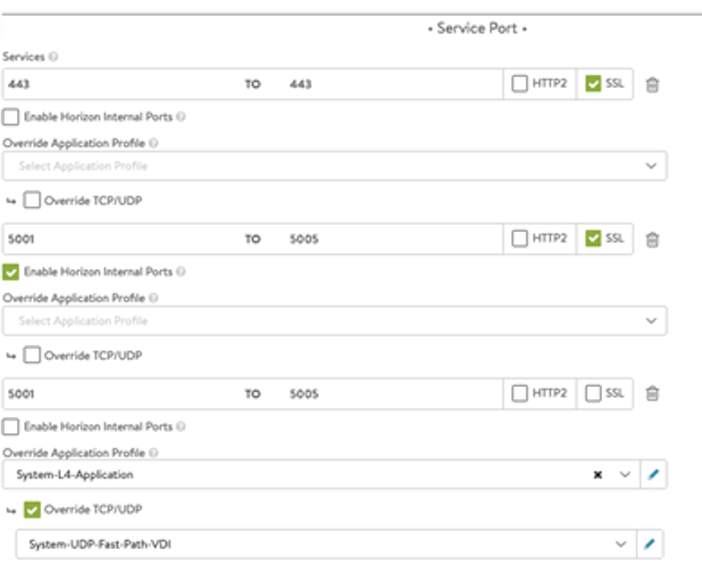Edit System-UDP-Fast-Path-VDI profile with pencil icon

(649, 544)
